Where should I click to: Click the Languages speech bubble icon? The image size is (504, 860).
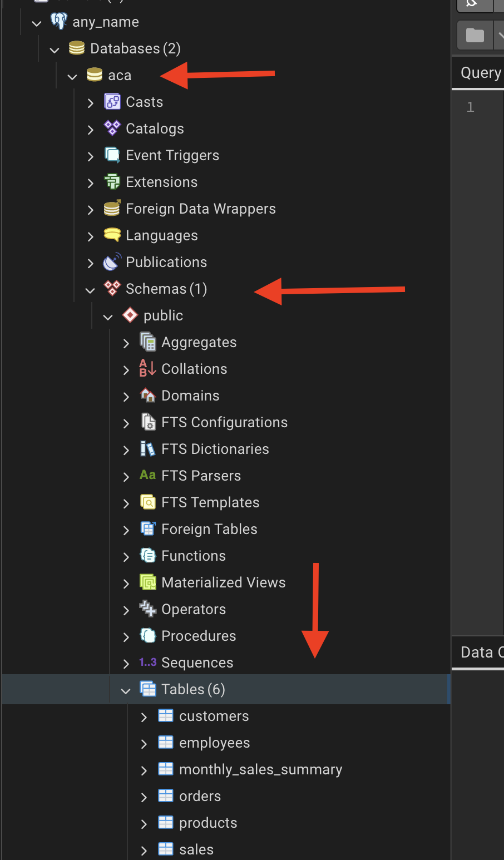tap(112, 235)
